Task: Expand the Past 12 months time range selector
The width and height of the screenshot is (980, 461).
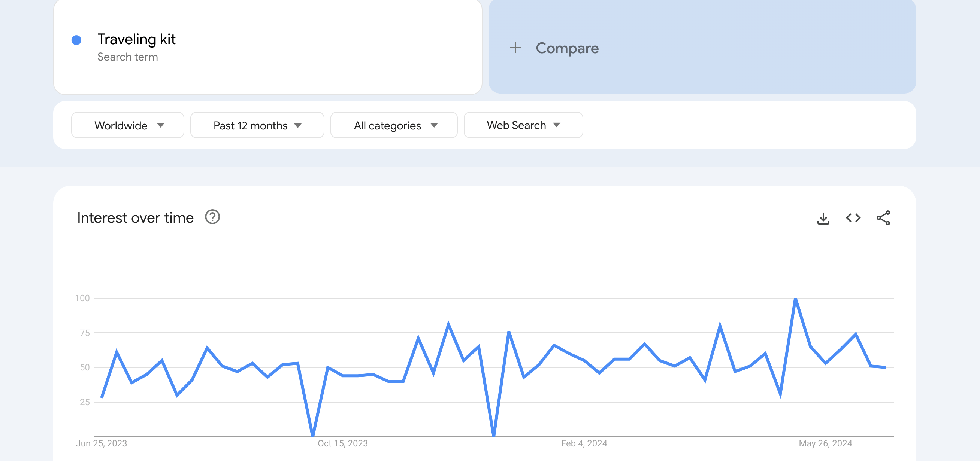Action: tap(257, 125)
